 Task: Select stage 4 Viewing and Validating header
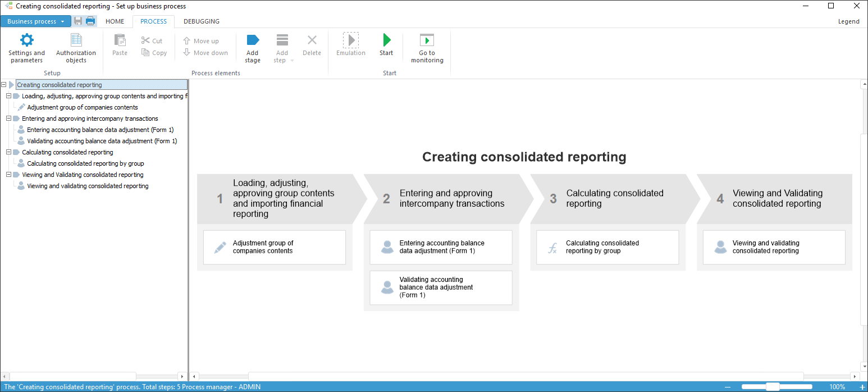pos(775,199)
